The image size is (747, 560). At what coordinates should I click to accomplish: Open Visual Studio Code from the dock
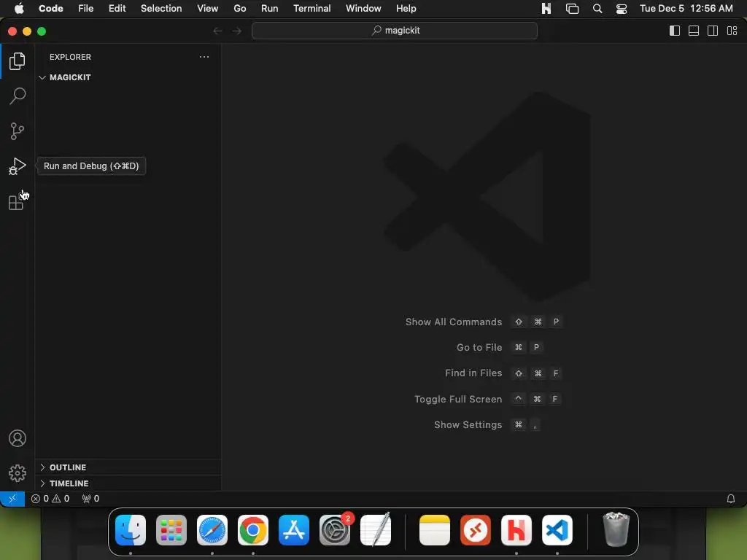(557, 530)
